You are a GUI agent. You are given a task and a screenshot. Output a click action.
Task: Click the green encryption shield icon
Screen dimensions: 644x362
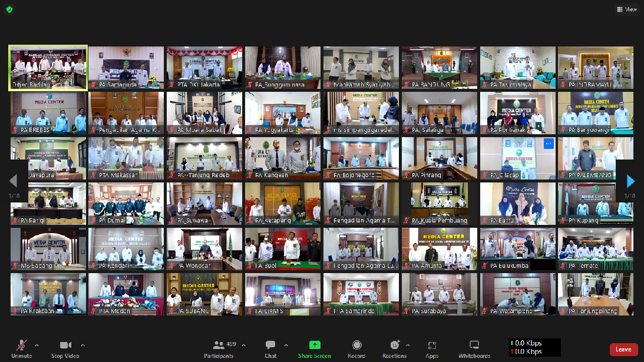point(9,9)
